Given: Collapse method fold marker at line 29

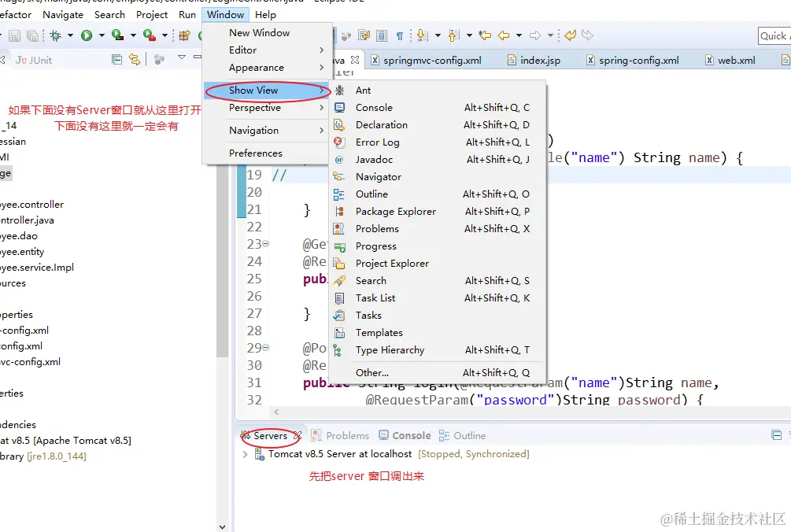Looking at the screenshot, I should coord(265,347).
